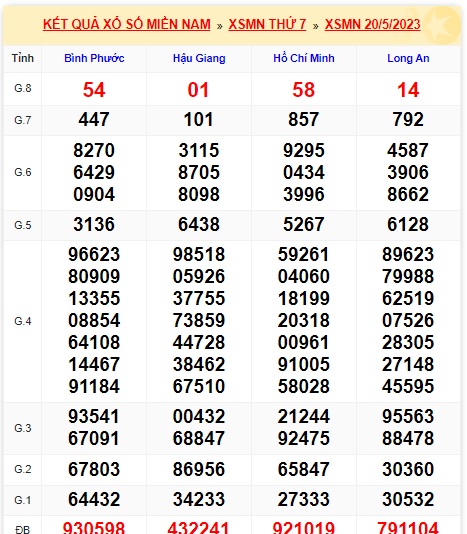Click the G.7 row label
Viewport: 467px width, 534px height.
point(23,120)
